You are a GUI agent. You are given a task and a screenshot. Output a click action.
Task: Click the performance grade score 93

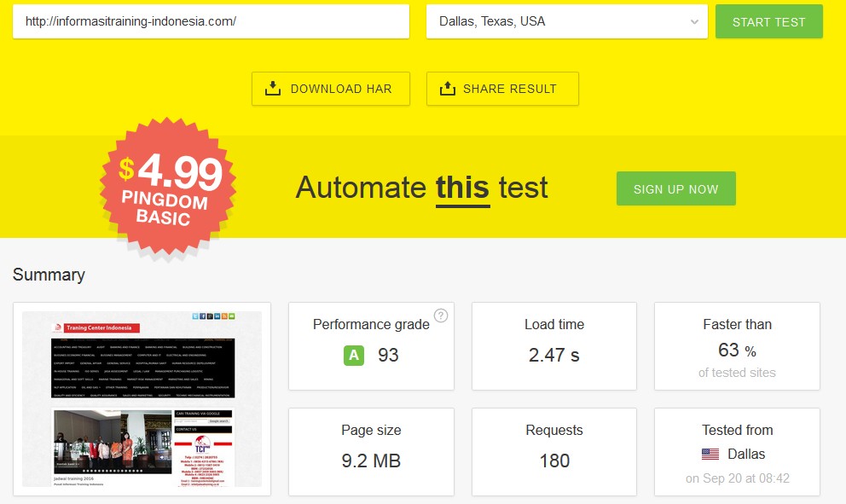point(388,355)
